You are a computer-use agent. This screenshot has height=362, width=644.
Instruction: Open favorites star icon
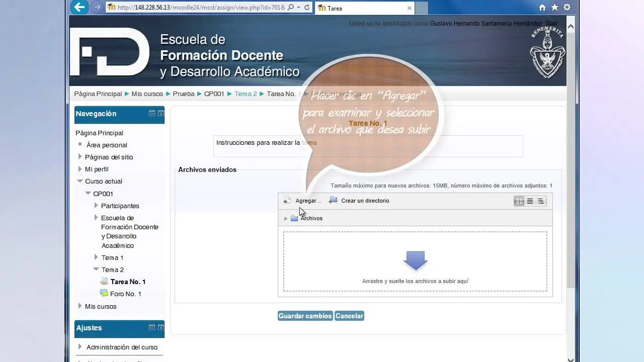point(554,8)
